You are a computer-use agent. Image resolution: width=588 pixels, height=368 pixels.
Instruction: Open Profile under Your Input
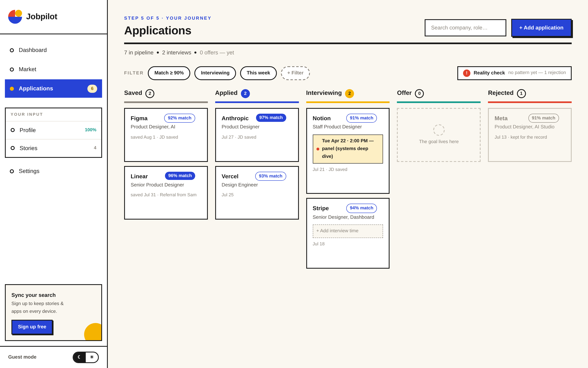click(53, 130)
